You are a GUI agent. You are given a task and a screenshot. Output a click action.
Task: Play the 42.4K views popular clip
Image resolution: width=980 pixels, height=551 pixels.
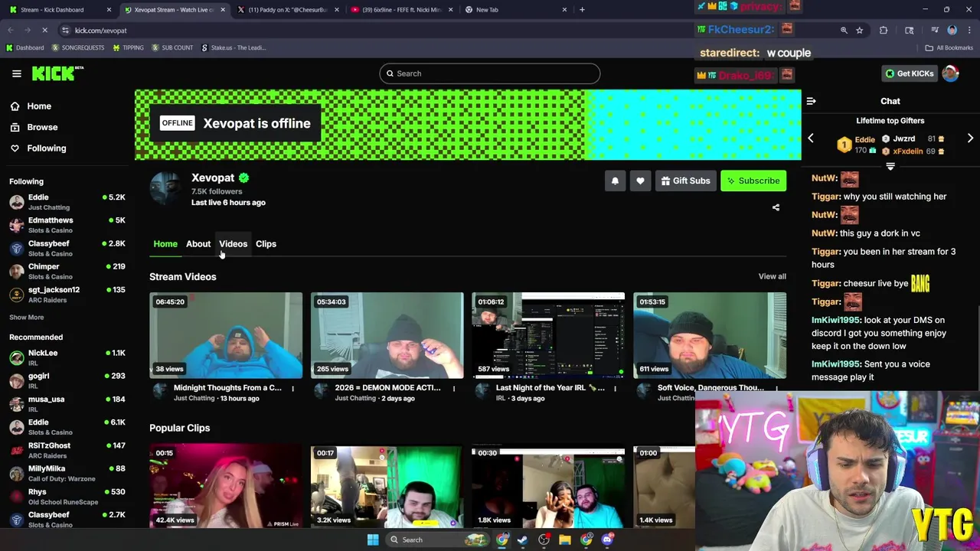pos(226,487)
